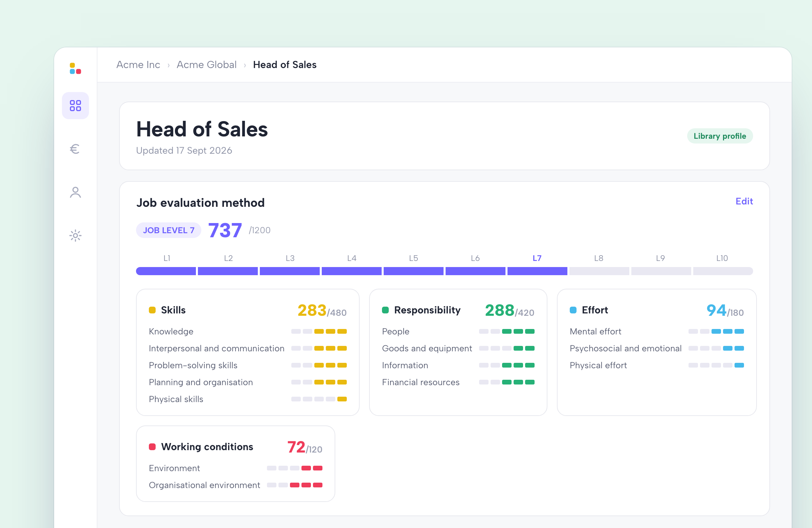Open the dashboard grid icon in sidebar
The width and height of the screenshot is (812, 528).
[75, 106]
